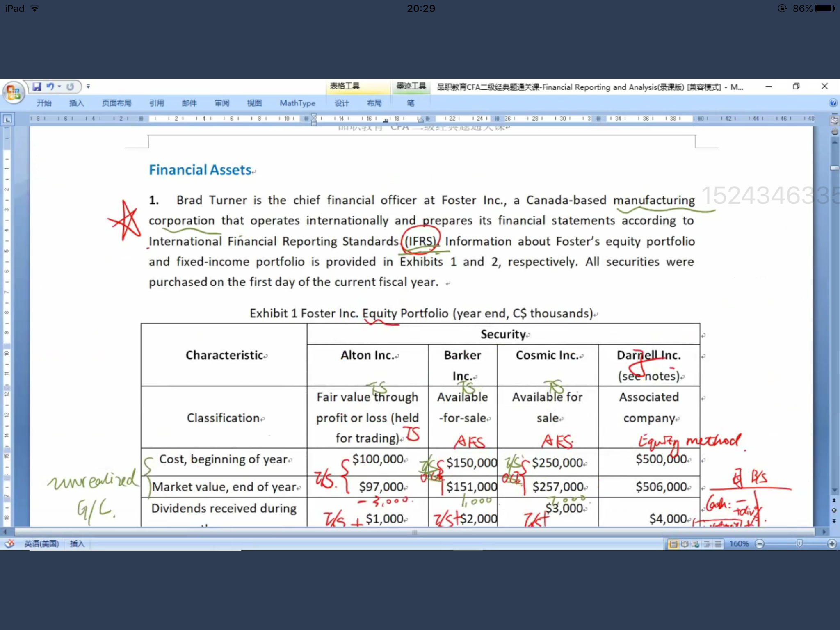Switch to Print Layout view
Image resolution: width=840 pixels, height=630 pixels.
click(x=673, y=544)
